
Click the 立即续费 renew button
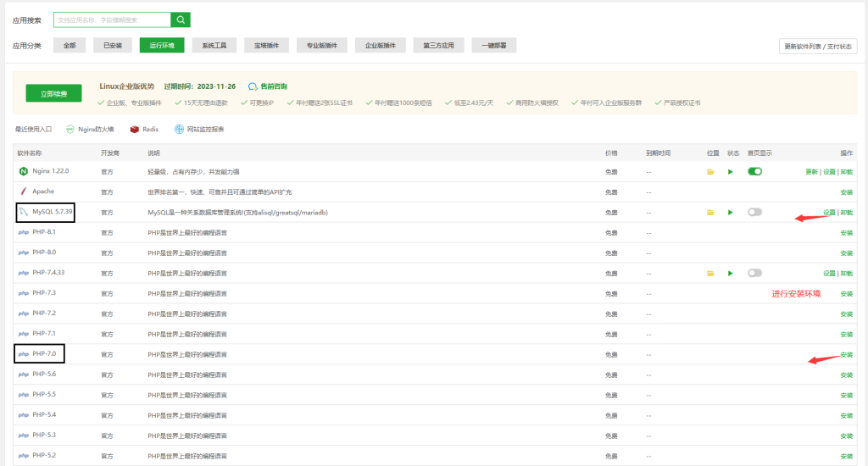[53, 93]
